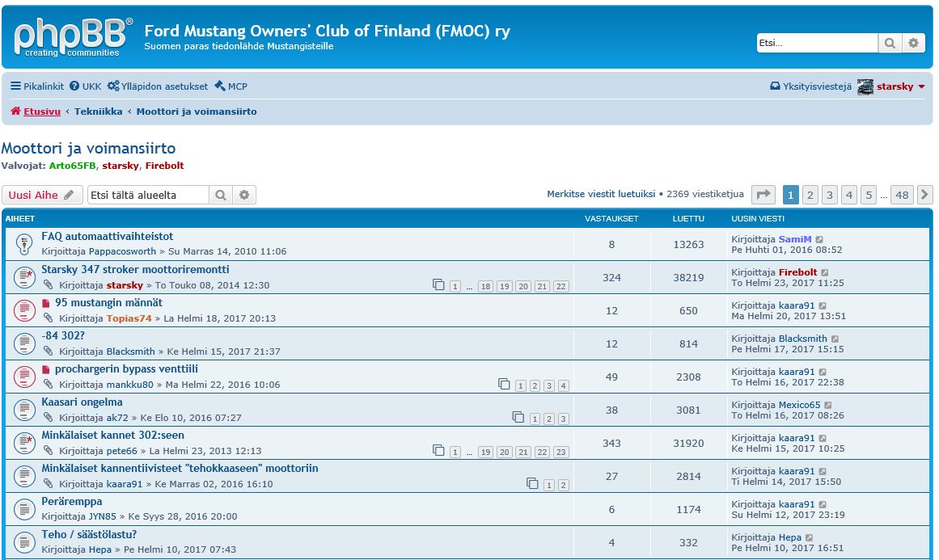Open forum advanced search gear icon
This screenshot has height=560, width=939.
pyautogui.click(x=244, y=195)
